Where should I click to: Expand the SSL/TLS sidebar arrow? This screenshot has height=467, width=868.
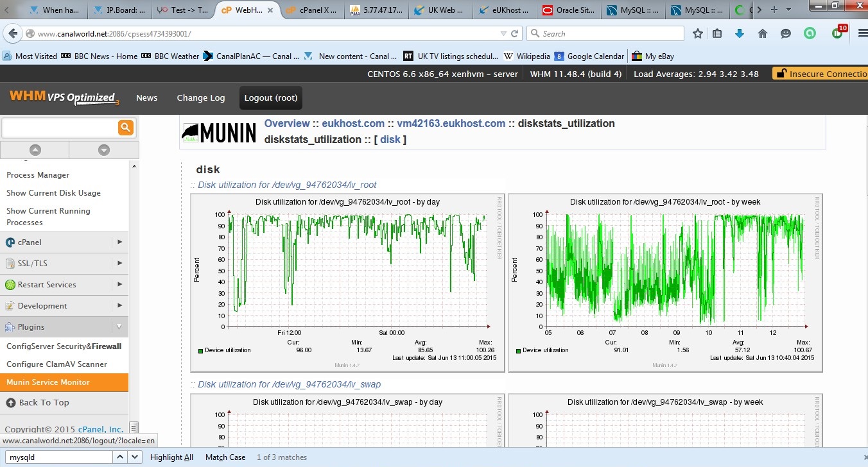tap(119, 264)
